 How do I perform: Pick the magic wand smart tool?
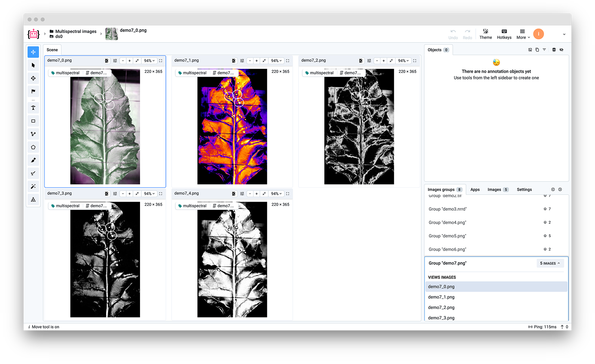[x=33, y=186]
